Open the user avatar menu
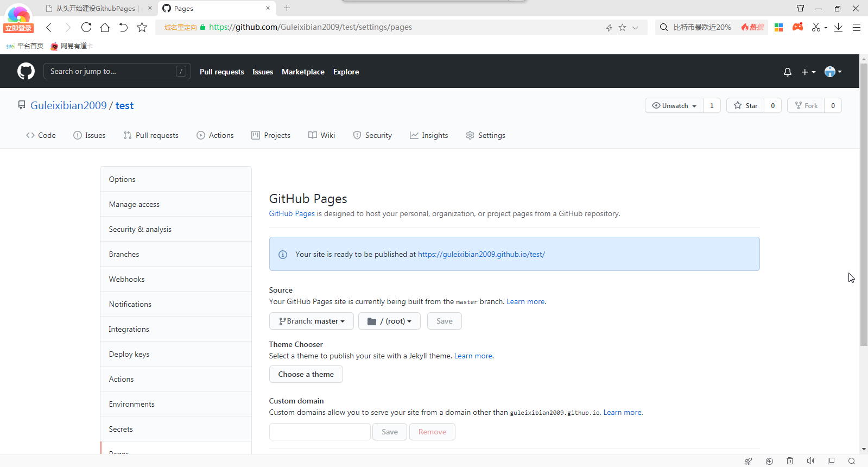This screenshot has width=868, height=467. pyautogui.click(x=833, y=72)
